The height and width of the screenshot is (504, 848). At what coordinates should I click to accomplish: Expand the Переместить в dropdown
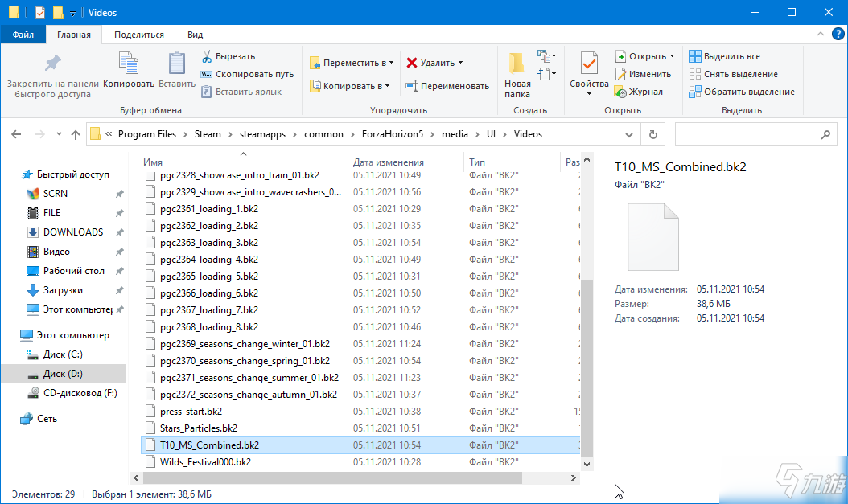pos(392,63)
